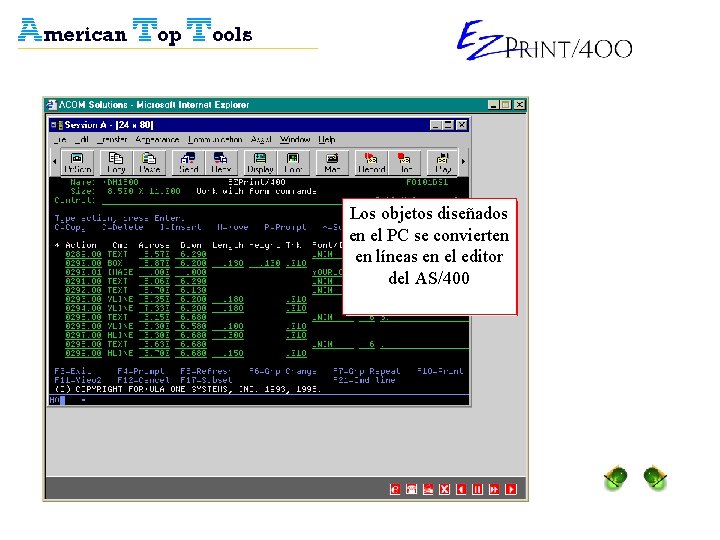Viewport: 720px width, 540px height.
Task: Go to previous slide with the left green ball
Action: pos(616,478)
